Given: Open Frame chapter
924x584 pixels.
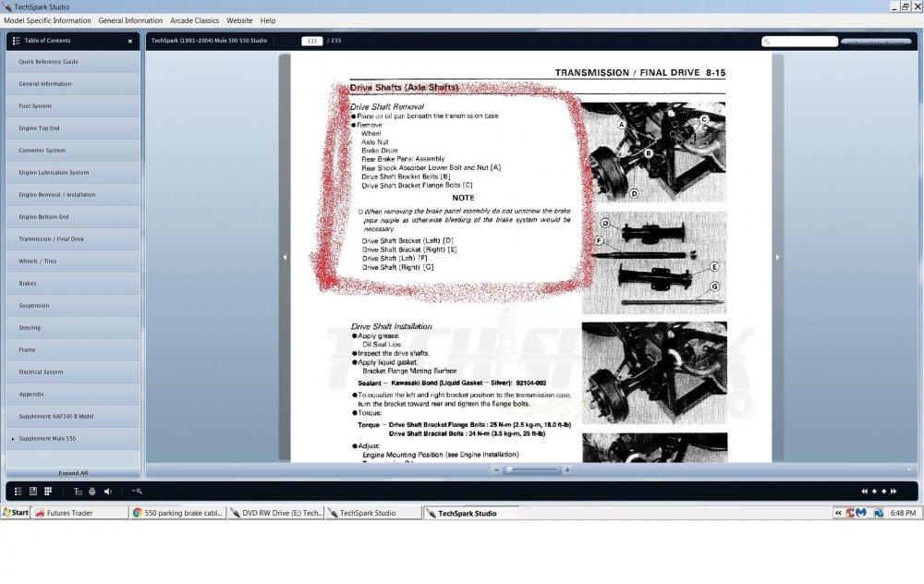Looking at the screenshot, I should [x=73, y=350].
